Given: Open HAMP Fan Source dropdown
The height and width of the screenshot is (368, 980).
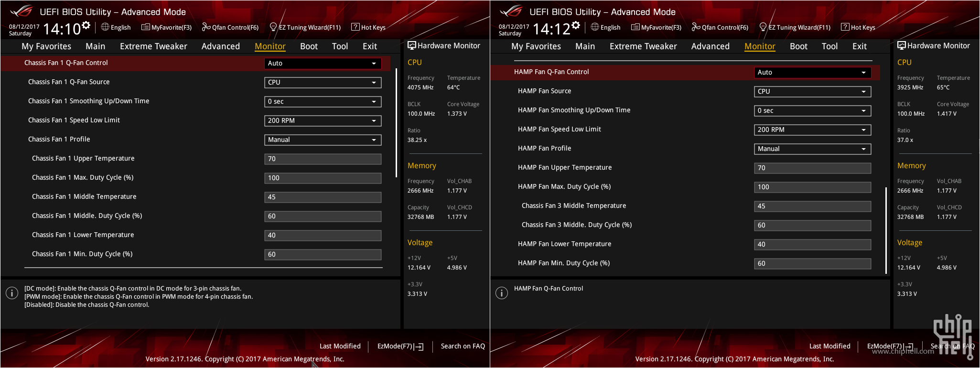Looking at the screenshot, I should [813, 91].
